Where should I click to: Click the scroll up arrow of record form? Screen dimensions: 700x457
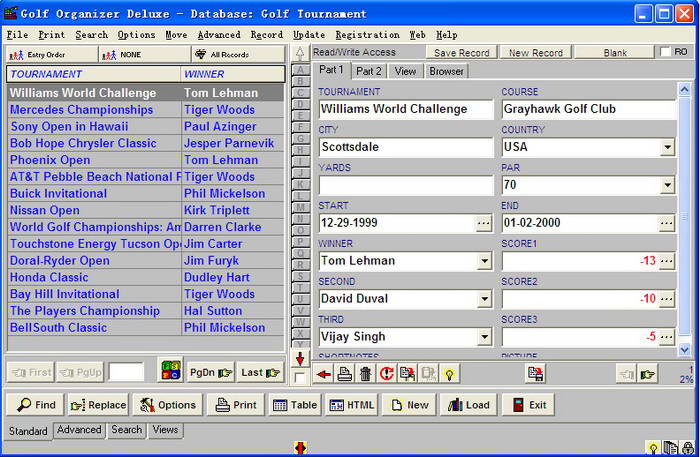coord(684,90)
